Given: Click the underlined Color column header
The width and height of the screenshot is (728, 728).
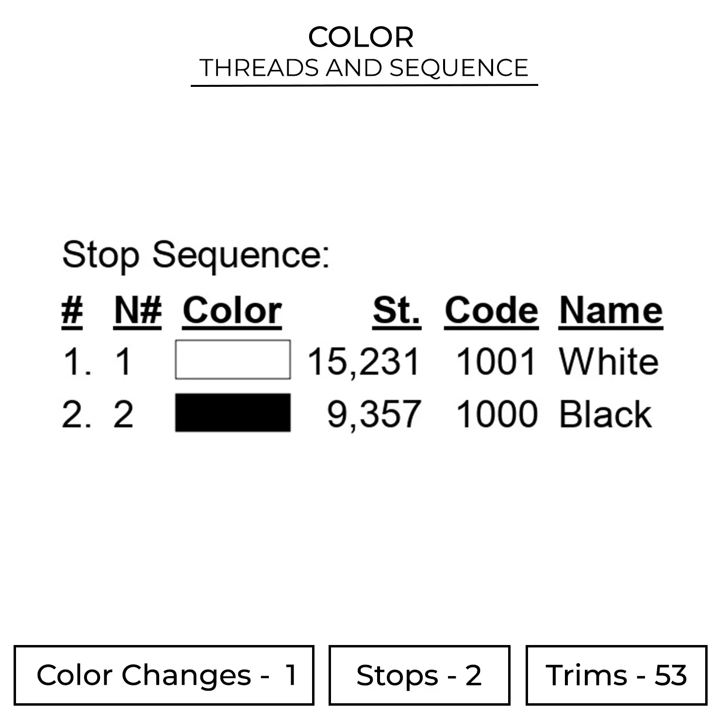Looking at the screenshot, I should [232, 311].
